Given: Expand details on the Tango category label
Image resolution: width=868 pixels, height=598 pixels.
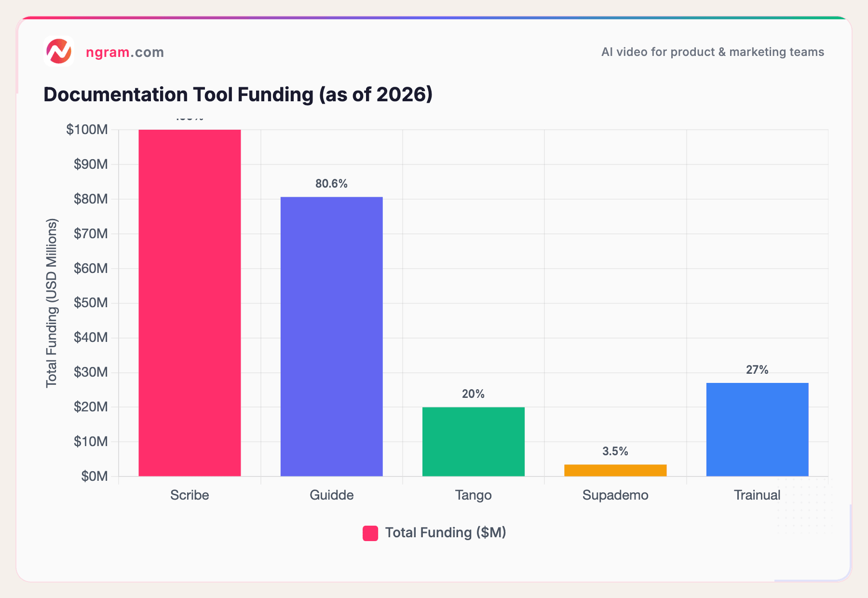Looking at the screenshot, I should 473,495.
